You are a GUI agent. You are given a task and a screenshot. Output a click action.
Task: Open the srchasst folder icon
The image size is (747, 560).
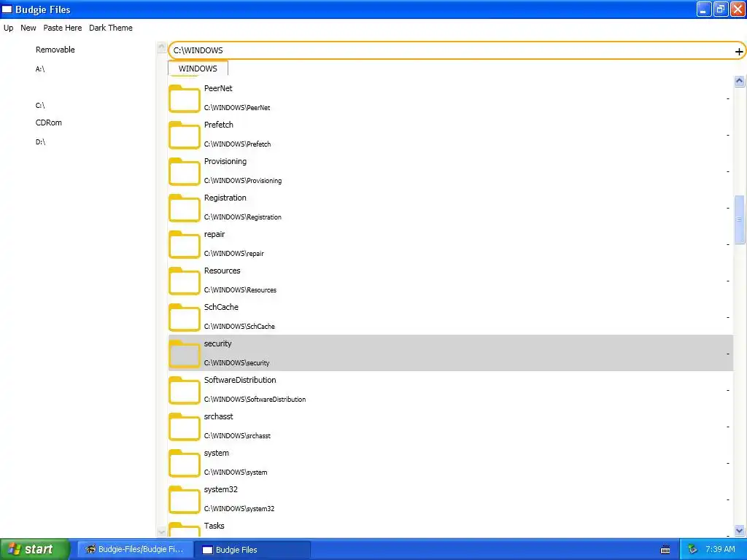point(184,427)
